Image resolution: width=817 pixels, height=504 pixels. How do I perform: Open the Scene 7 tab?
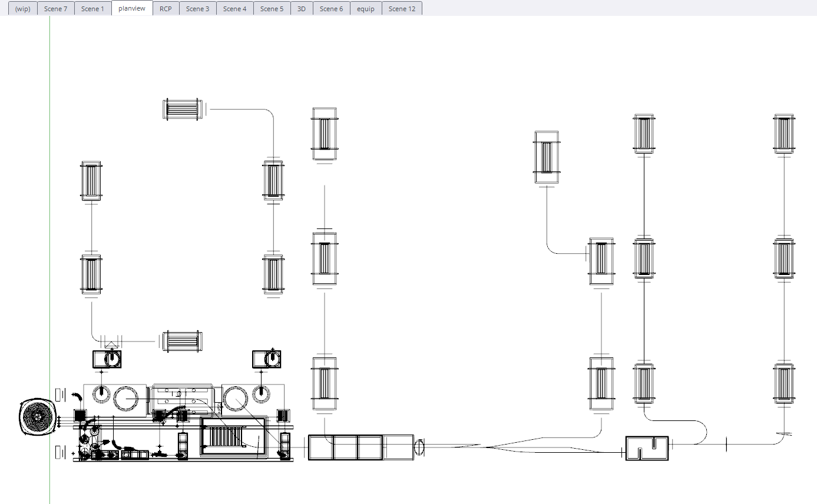pos(56,8)
